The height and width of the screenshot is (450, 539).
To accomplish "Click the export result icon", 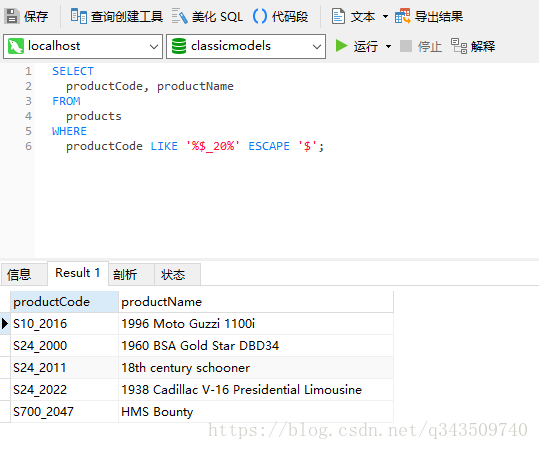I will pyautogui.click(x=403, y=16).
